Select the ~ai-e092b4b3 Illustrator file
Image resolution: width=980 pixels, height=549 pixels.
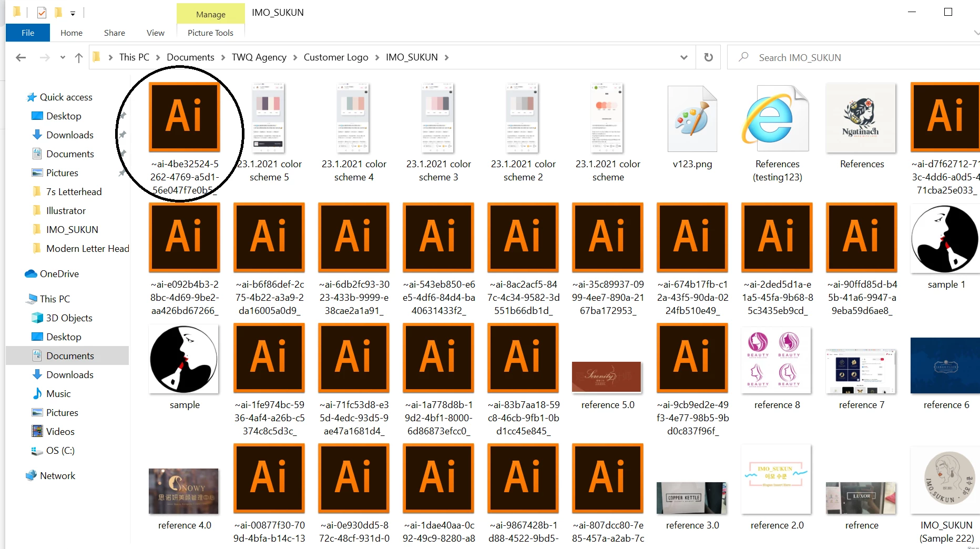pyautogui.click(x=185, y=237)
